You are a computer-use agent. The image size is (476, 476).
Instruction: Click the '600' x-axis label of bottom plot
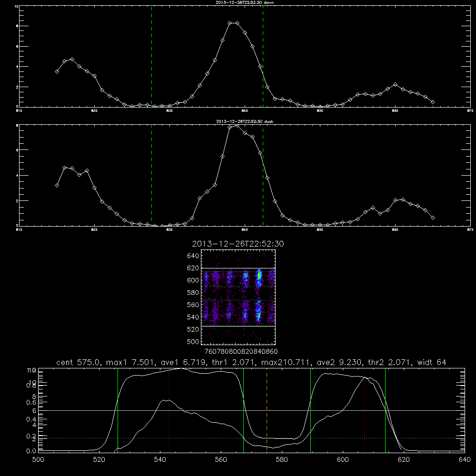coord(343,460)
